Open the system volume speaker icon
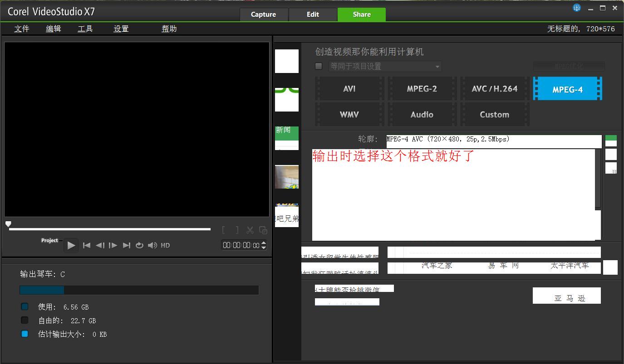 pyautogui.click(x=152, y=245)
